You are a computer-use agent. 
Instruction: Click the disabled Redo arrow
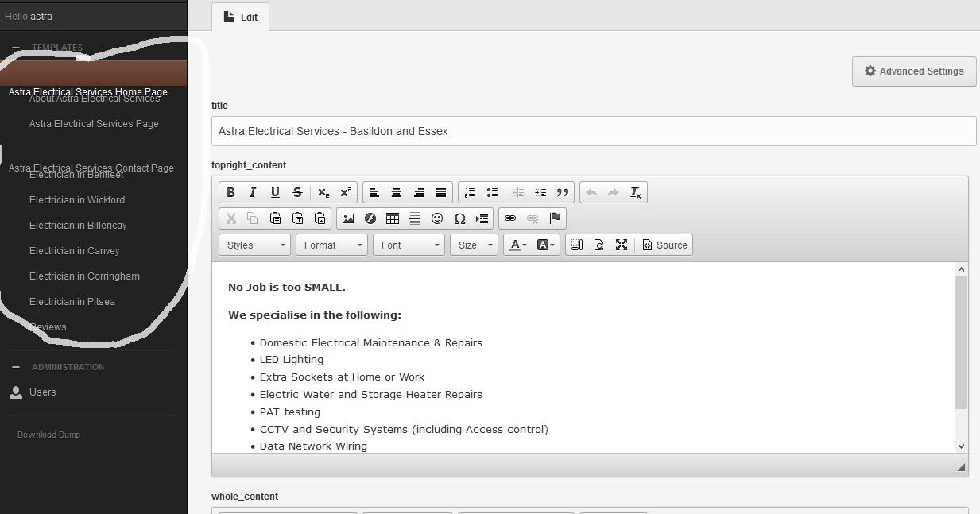(x=614, y=192)
